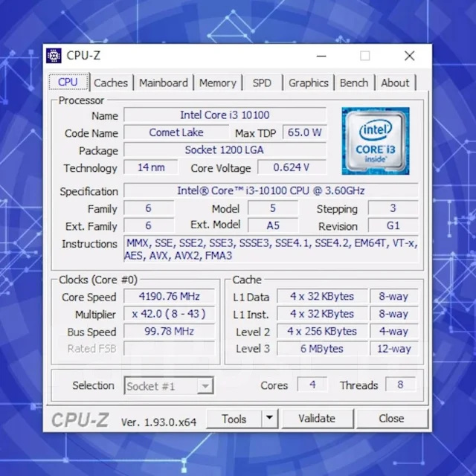Select the CPU tab

click(68, 82)
